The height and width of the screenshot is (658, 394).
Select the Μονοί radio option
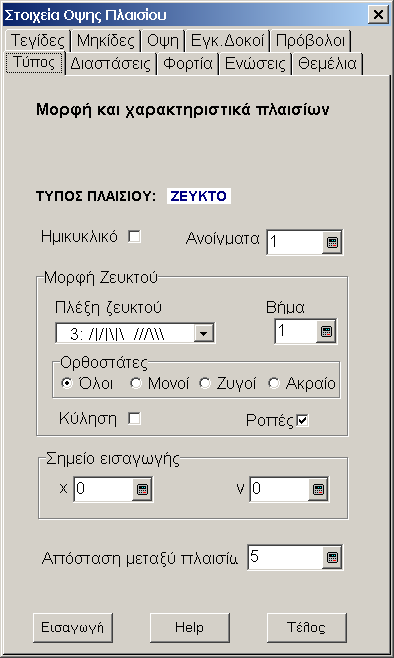(x=136, y=383)
